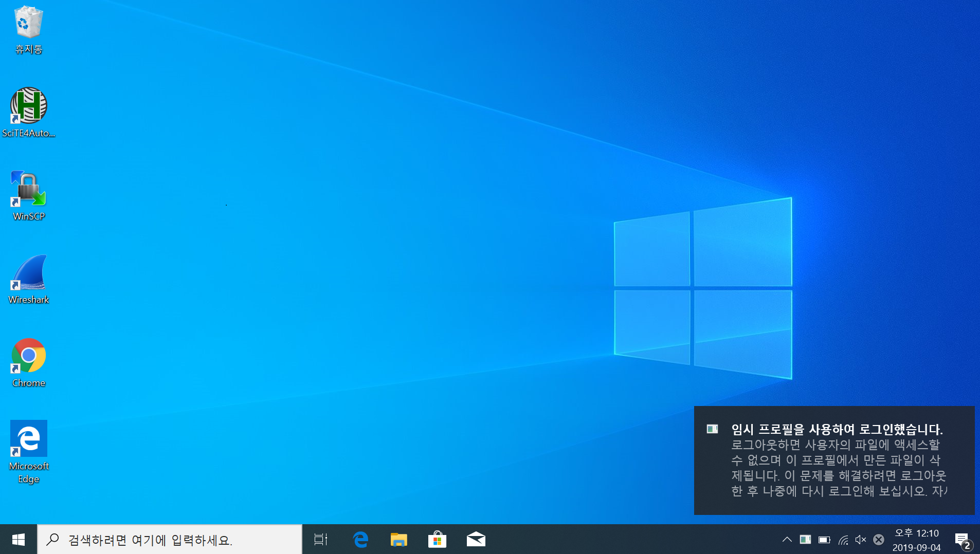
Task: Open Microsoft Store from the taskbar
Action: 437,540
